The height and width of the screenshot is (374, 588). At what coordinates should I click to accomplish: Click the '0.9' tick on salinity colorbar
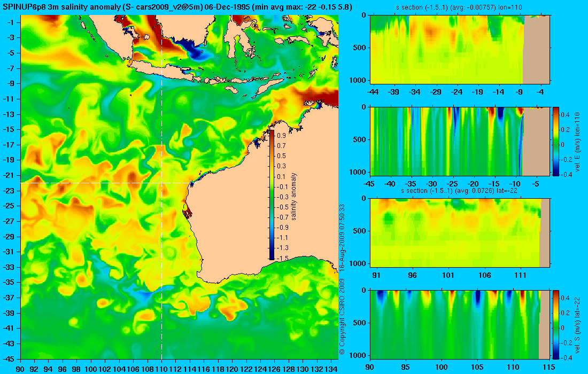[x=281, y=136]
